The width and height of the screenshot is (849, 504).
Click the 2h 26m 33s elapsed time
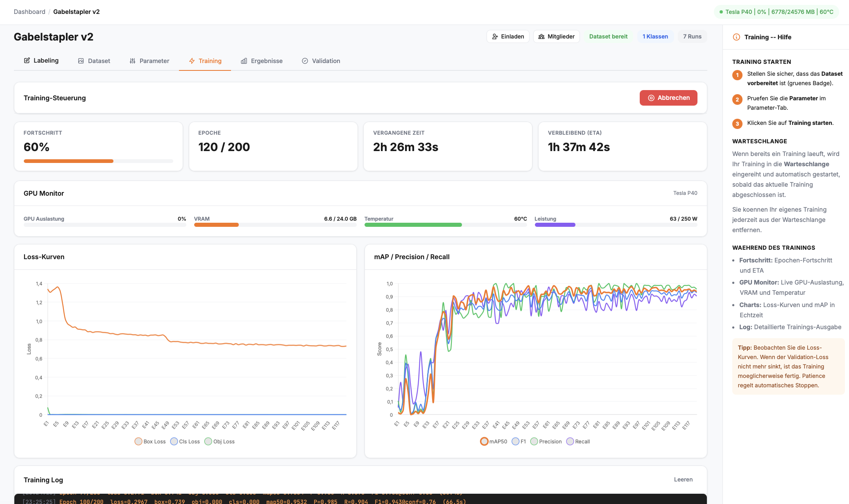[406, 147]
